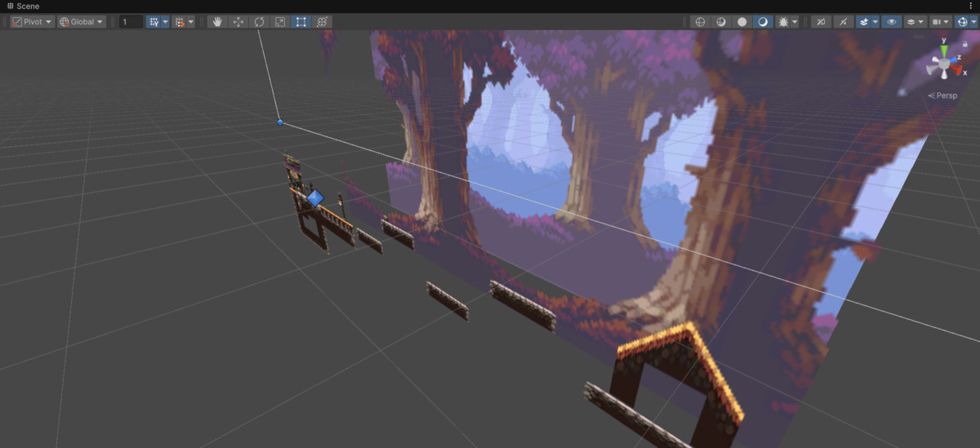
Task: Select the Rotate tool
Action: click(259, 22)
